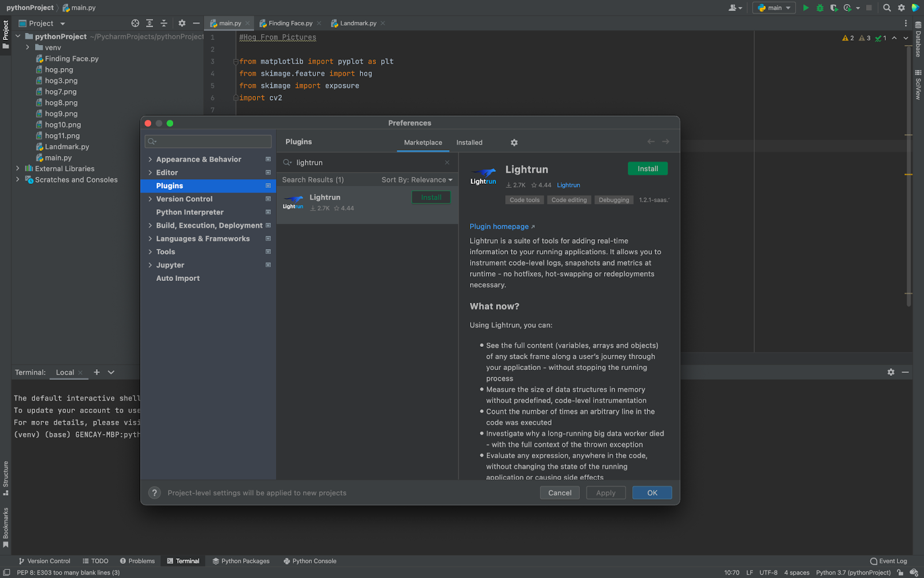924x578 pixels.
Task: Open the Project view selector dropdown
Action: (42, 23)
